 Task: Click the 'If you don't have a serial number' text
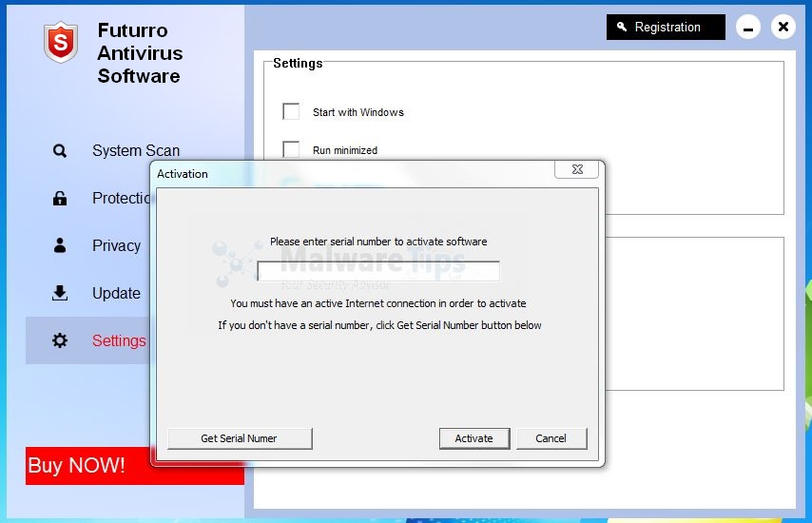click(379, 325)
